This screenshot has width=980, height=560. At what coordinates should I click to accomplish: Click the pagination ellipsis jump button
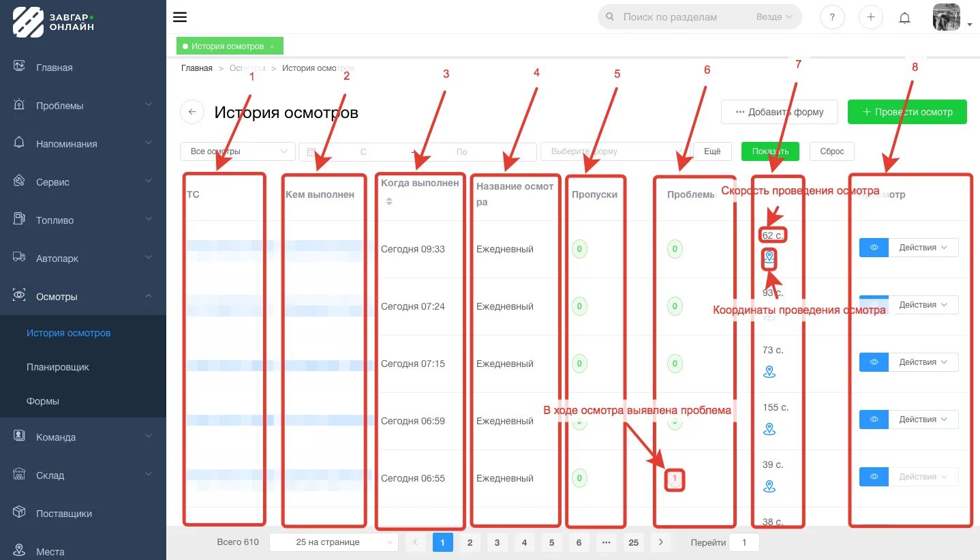pos(606,543)
